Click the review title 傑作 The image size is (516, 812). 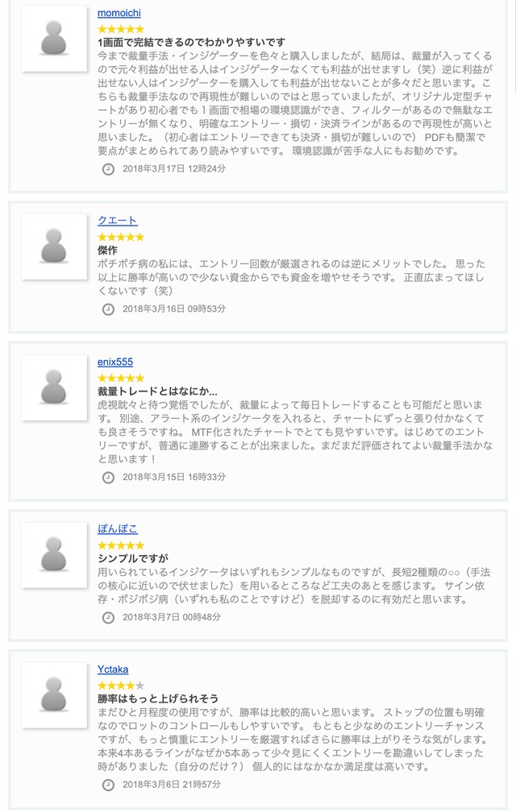[107, 251]
